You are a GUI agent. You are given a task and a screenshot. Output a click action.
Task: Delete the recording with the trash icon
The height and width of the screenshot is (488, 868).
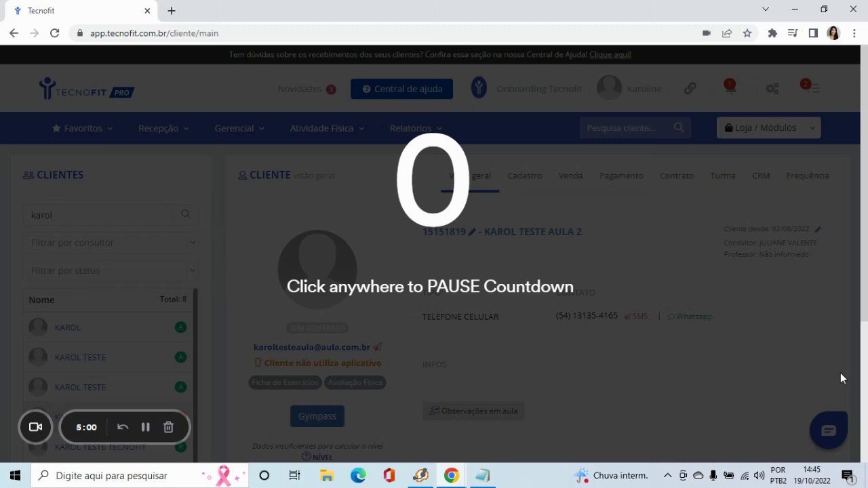click(x=168, y=427)
